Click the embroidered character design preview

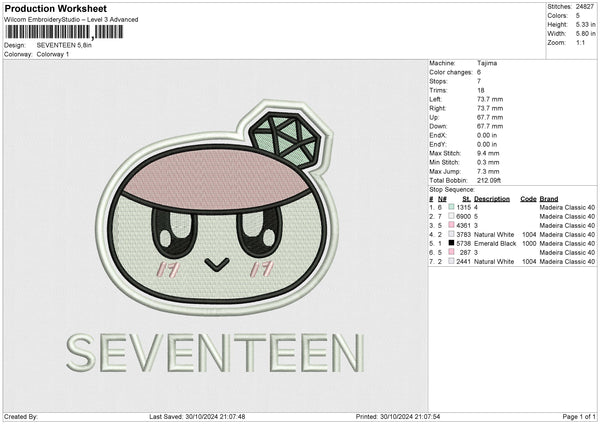217,209
